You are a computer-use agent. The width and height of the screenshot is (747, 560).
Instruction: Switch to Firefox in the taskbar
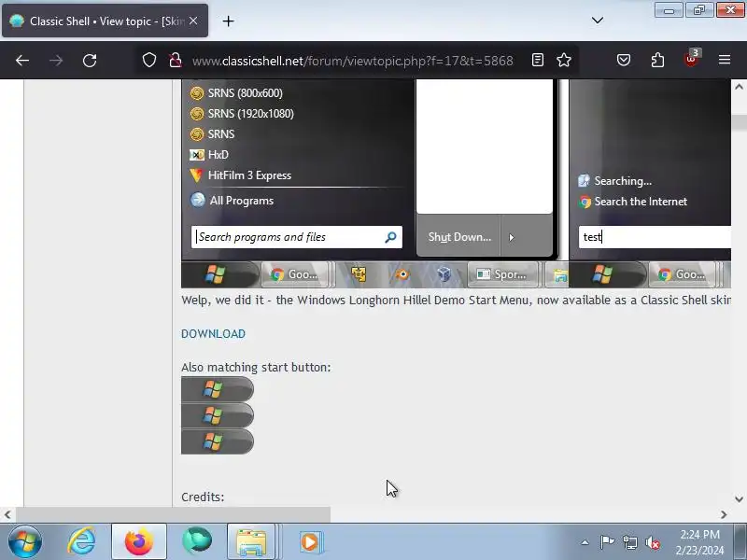click(x=138, y=542)
